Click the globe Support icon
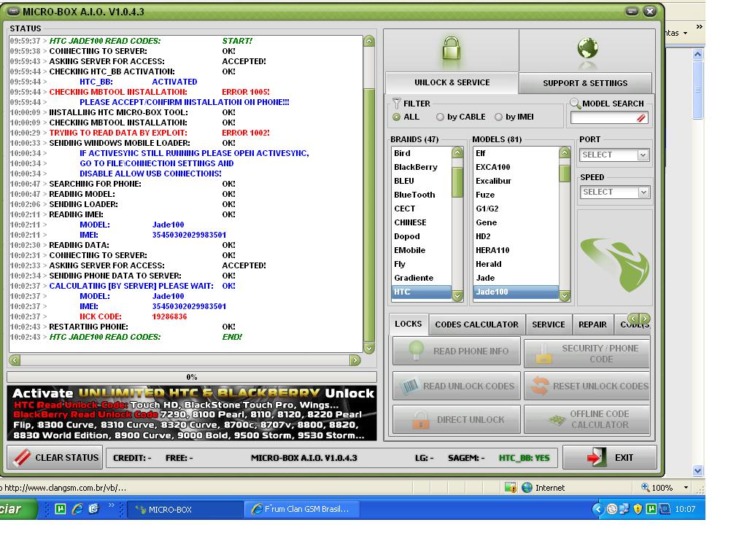747x560 pixels. (x=587, y=47)
